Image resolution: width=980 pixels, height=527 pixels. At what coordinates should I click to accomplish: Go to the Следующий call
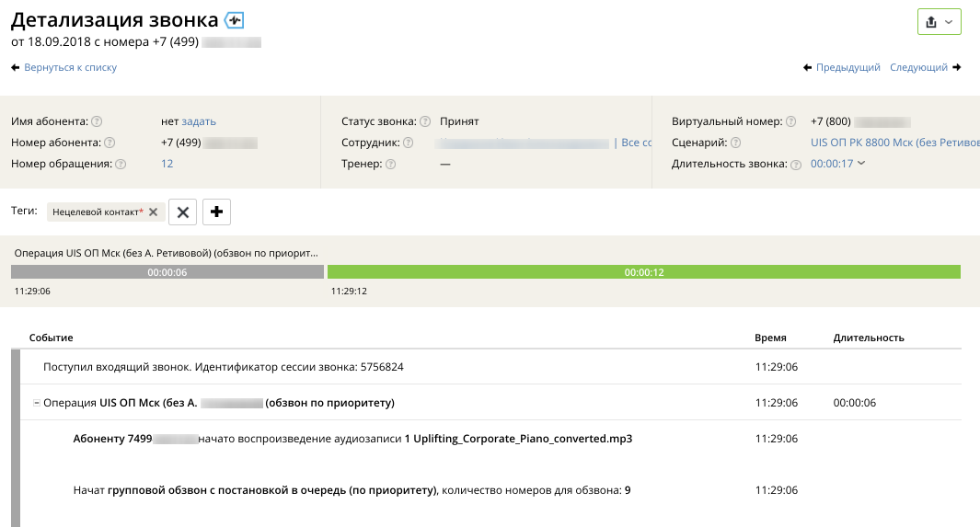coord(925,67)
